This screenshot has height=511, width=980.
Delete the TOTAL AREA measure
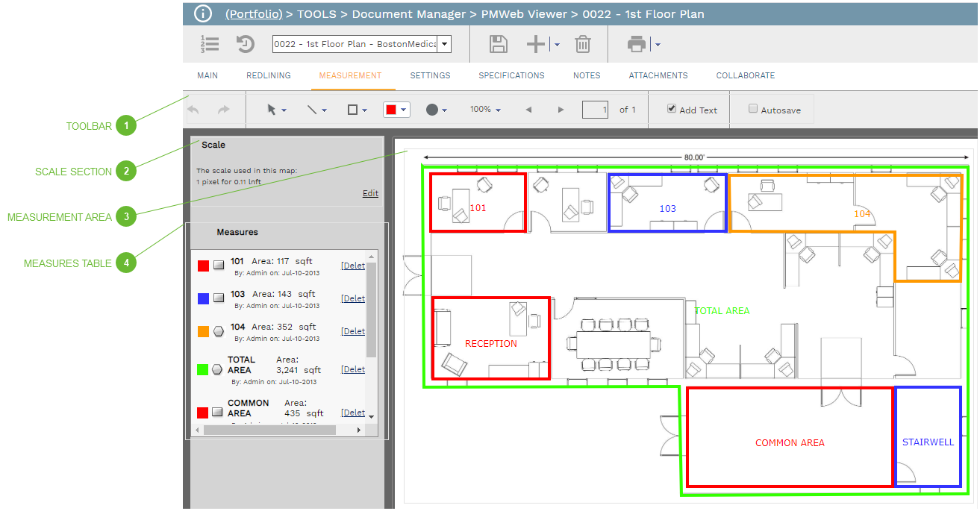(x=352, y=369)
